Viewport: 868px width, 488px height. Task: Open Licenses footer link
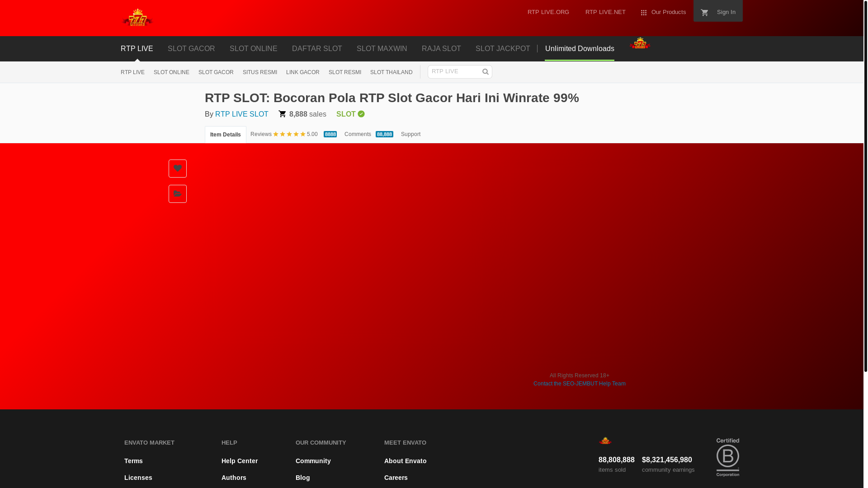[x=138, y=478]
